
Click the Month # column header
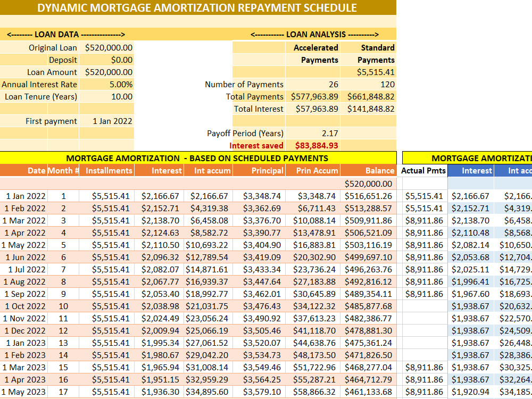[63, 170]
